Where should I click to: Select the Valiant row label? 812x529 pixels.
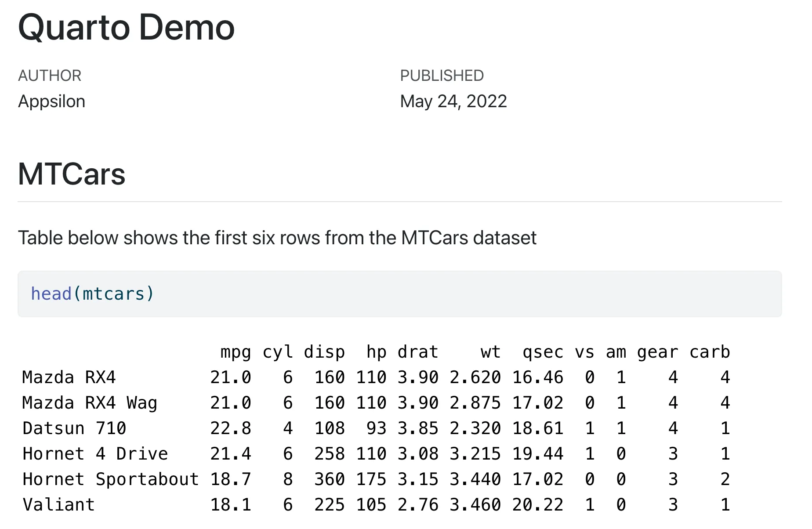[58, 505]
